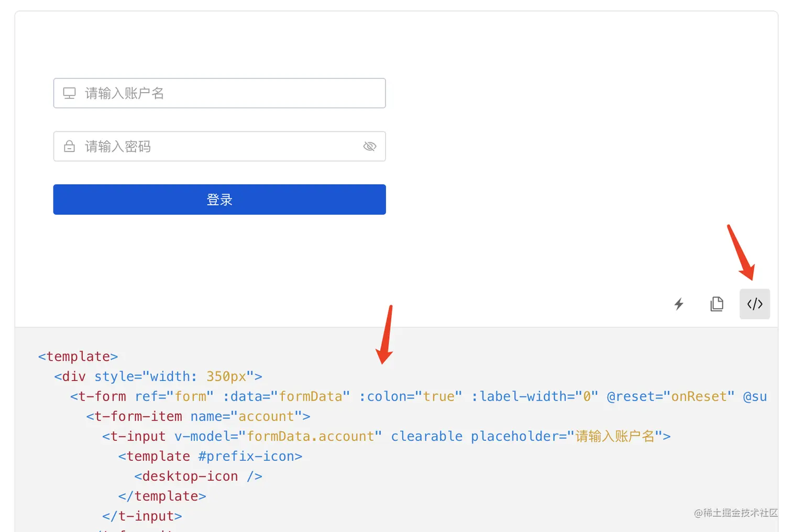Image resolution: width=792 pixels, height=532 pixels.
Task: Click the closing </template> line under desktop-icon
Action: tap(162, 496)
